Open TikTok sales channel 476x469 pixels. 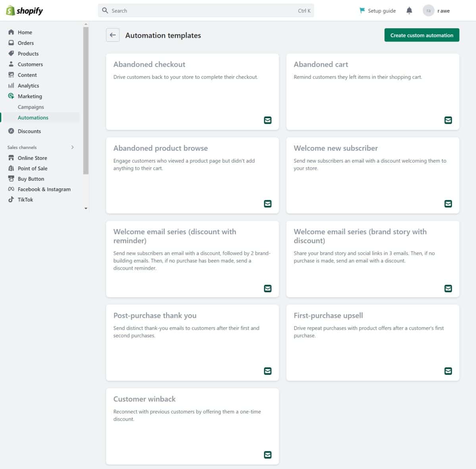pyautogui.click(x=25, y=199)
